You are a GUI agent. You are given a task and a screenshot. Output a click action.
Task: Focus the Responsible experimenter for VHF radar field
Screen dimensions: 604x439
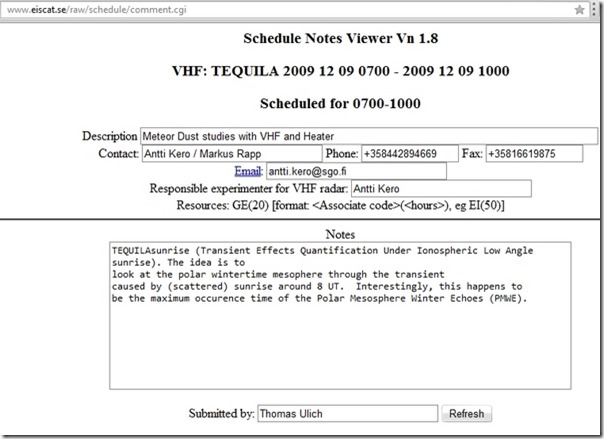441,188
